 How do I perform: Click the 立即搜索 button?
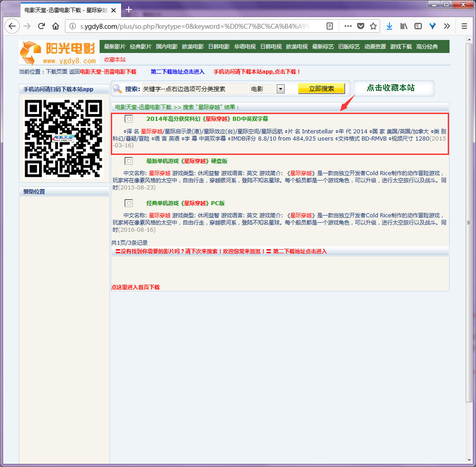click(322, 89)
